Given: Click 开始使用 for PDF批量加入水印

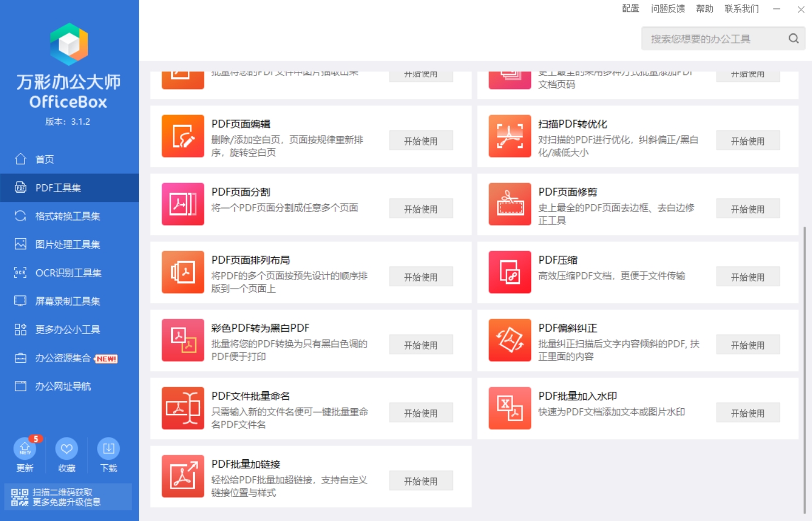Looking at the screenshot, I should (x=748, y=413).
